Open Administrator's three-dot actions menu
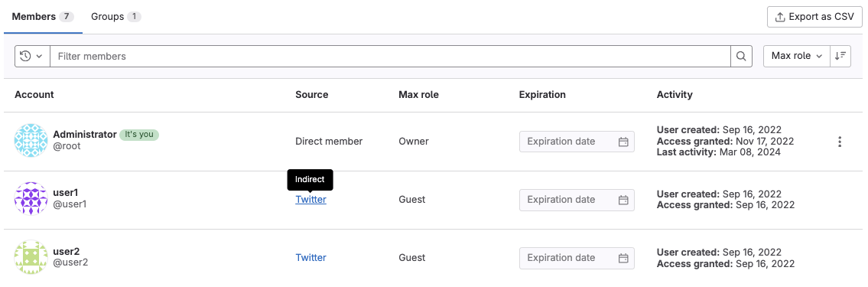This screenshot has height=287, width=868. click(x=840, y=142)
